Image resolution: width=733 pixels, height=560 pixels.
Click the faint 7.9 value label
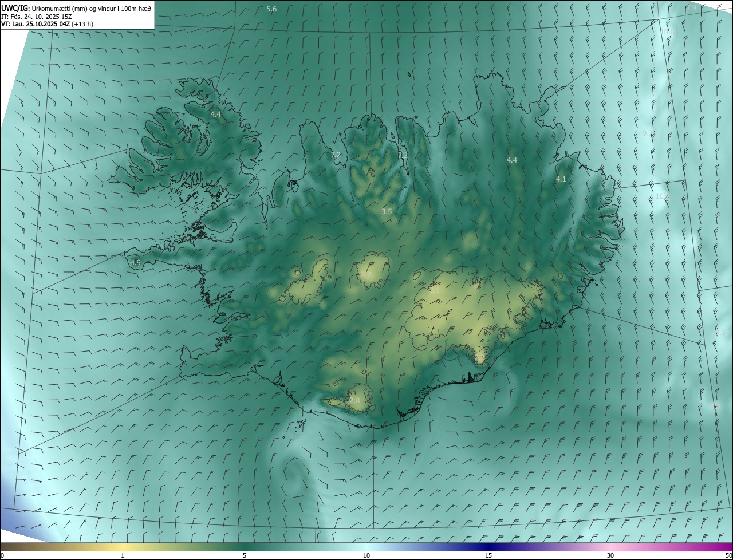pyautogui.click(x=692, y=7)
